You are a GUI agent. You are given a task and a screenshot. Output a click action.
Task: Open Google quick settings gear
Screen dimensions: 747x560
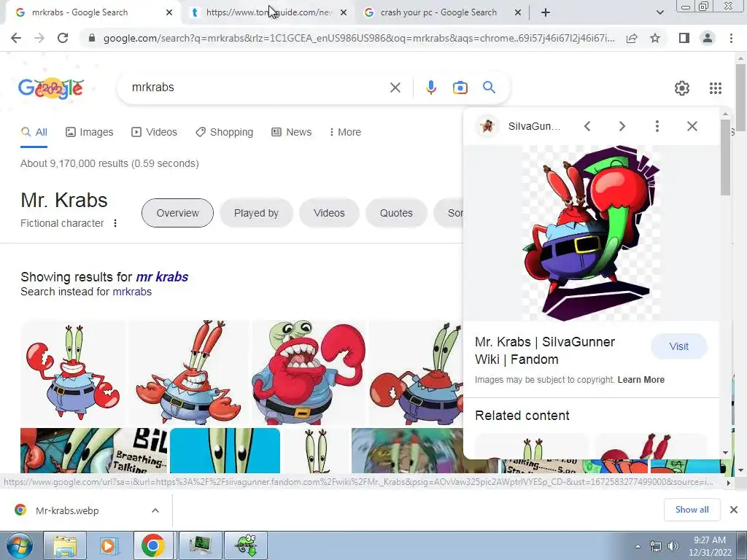[x=682, y=88]
